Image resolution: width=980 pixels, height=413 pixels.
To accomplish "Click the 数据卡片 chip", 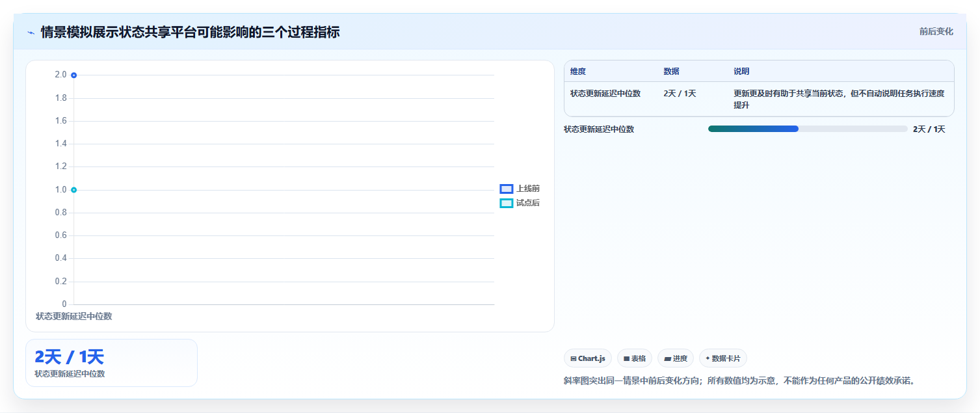I will [723, 358].
